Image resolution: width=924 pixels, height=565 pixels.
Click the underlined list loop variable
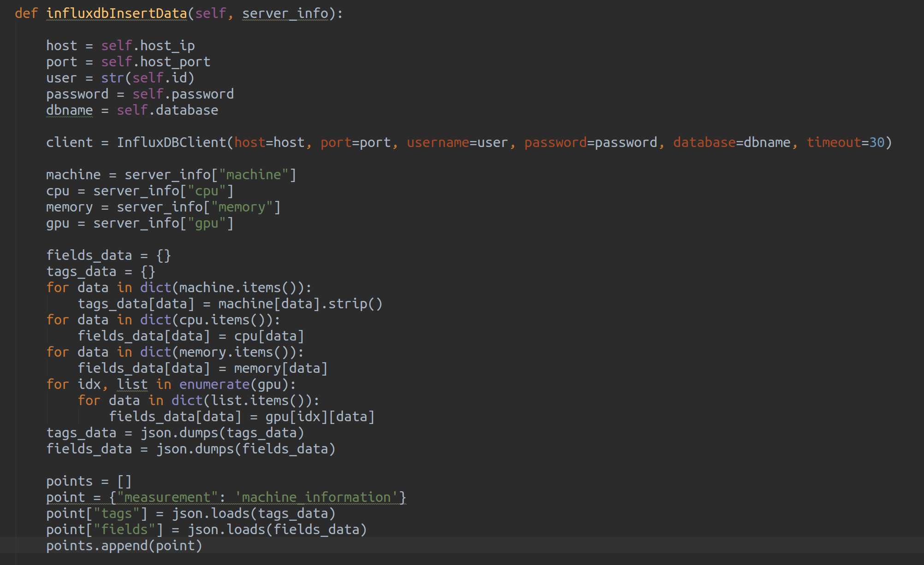click(132, 384)
